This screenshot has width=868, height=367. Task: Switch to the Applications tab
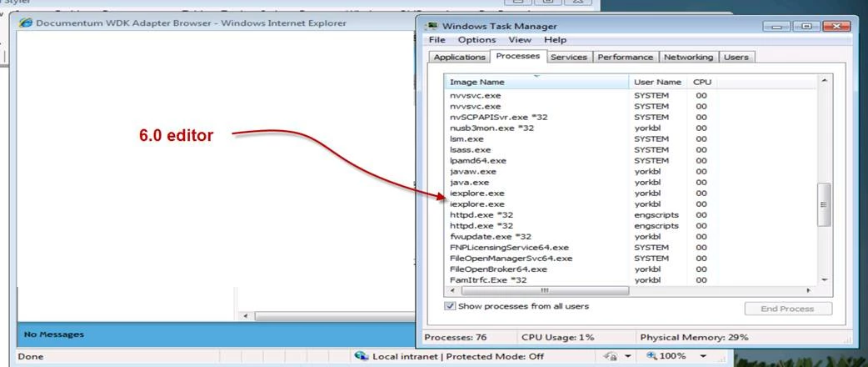[460, 57]
